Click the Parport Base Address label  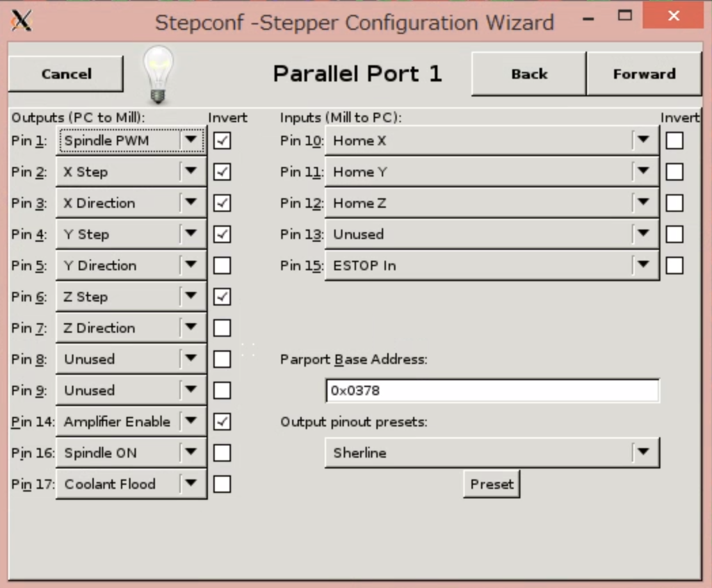tap(353, 359)
